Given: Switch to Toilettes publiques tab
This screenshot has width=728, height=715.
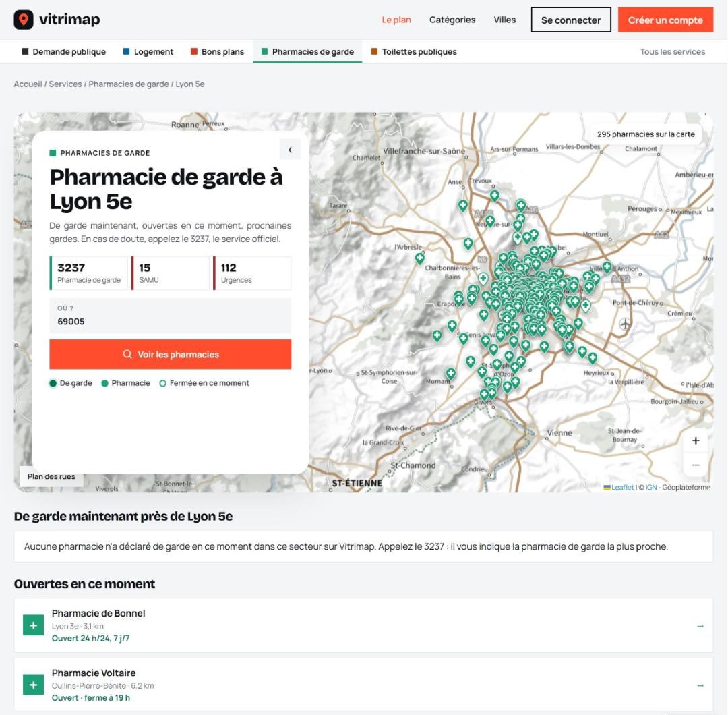Looking at the screenshot, I should (414, 51).
